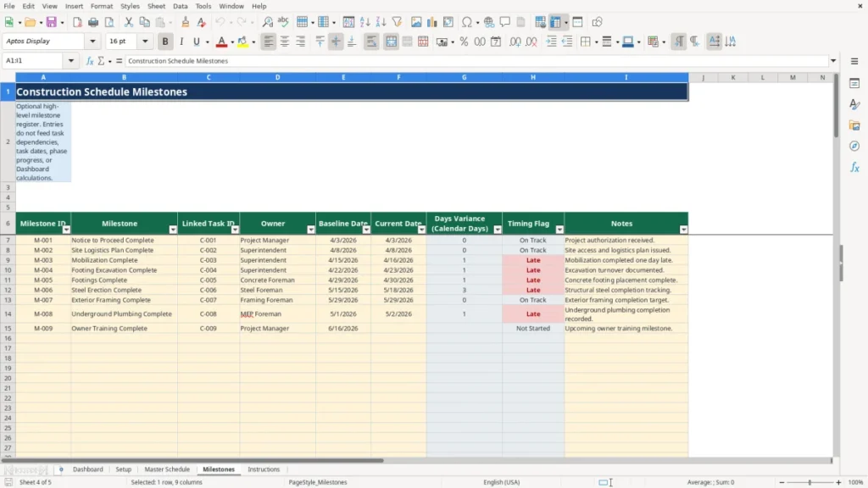Viewport: 868px width, 488px height.
Task: Sort descending Z to A
Action: coord(381,22)
